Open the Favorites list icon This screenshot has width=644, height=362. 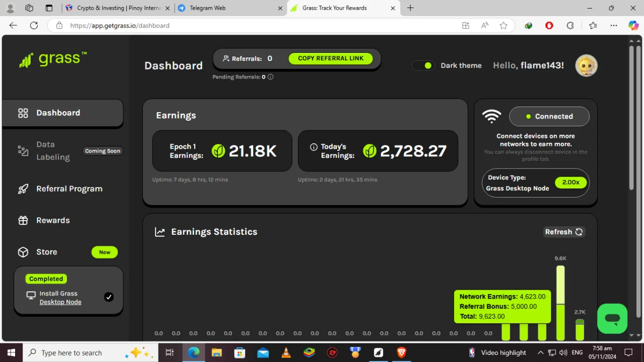coord(593,26)
